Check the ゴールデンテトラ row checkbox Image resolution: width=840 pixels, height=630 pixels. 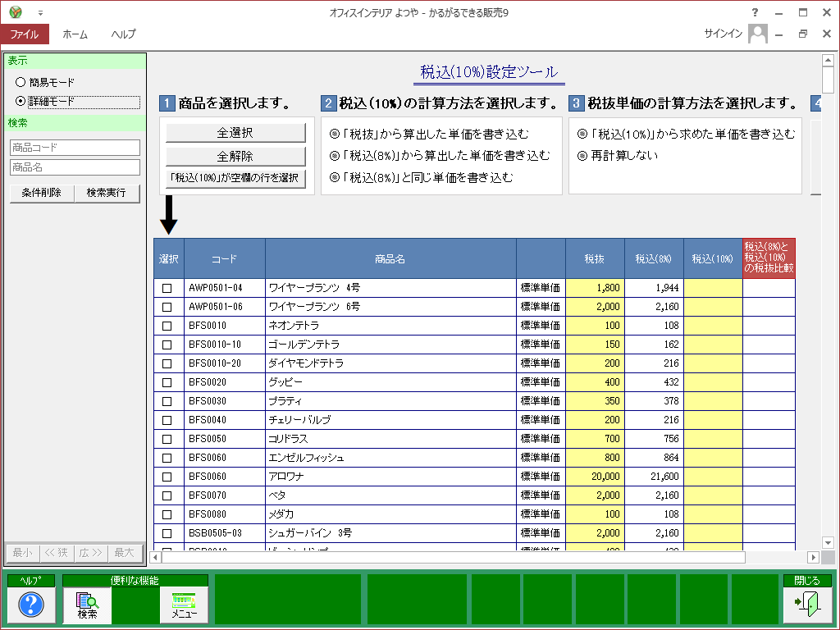pos(167,345)
